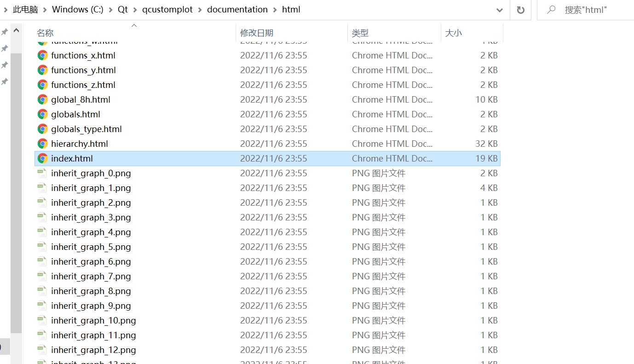Click the Chrome icon beside functions_y.html

tap(43, 70)
